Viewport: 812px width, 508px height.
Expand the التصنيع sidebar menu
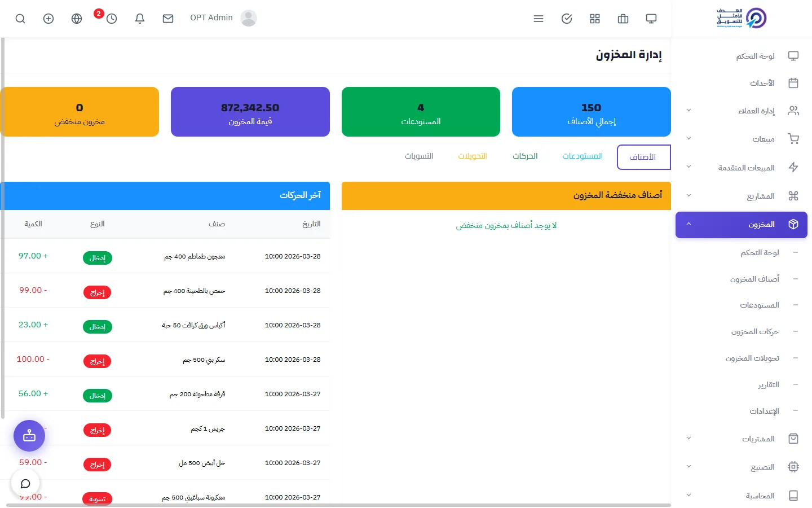(742, 467)
